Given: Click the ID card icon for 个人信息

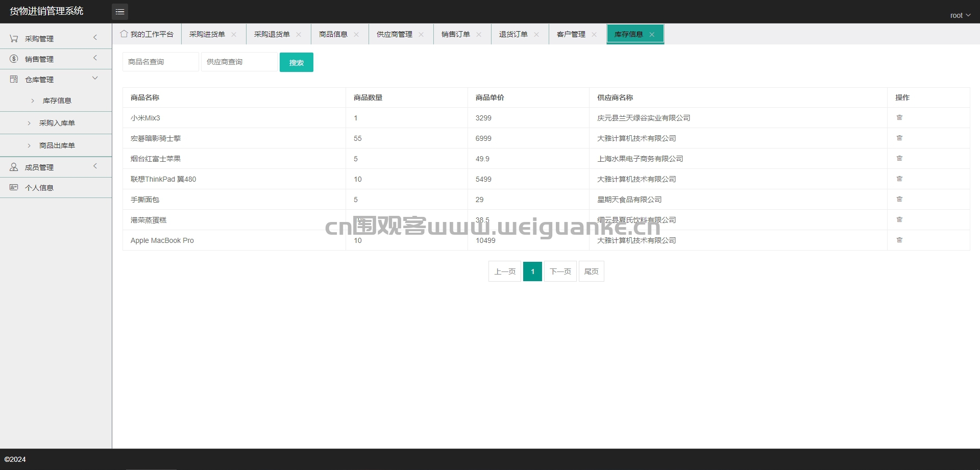Looking at the screenshot, I should (x=14, y=187).
